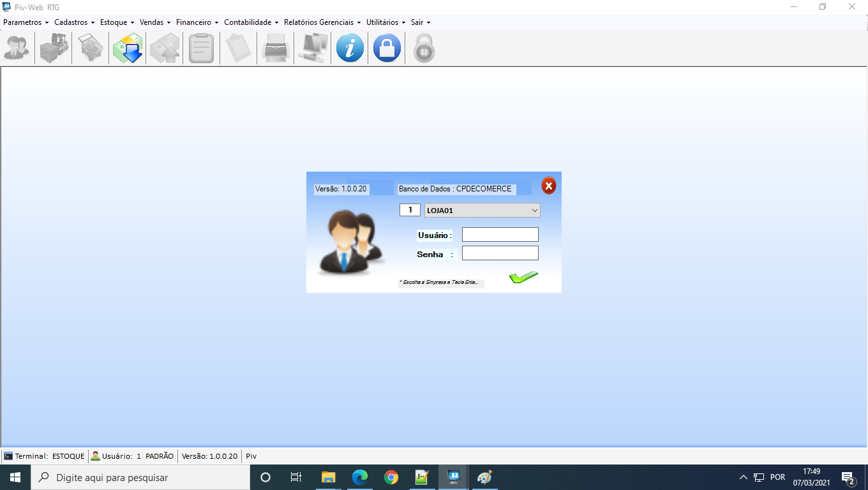868x490 pixels.
Task: Launch Google Chrome from the taskbar
Action: coord(391,477)
